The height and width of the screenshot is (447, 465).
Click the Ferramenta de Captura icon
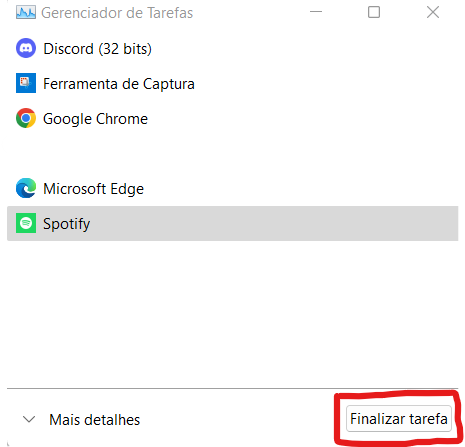[x=26, y=83]
